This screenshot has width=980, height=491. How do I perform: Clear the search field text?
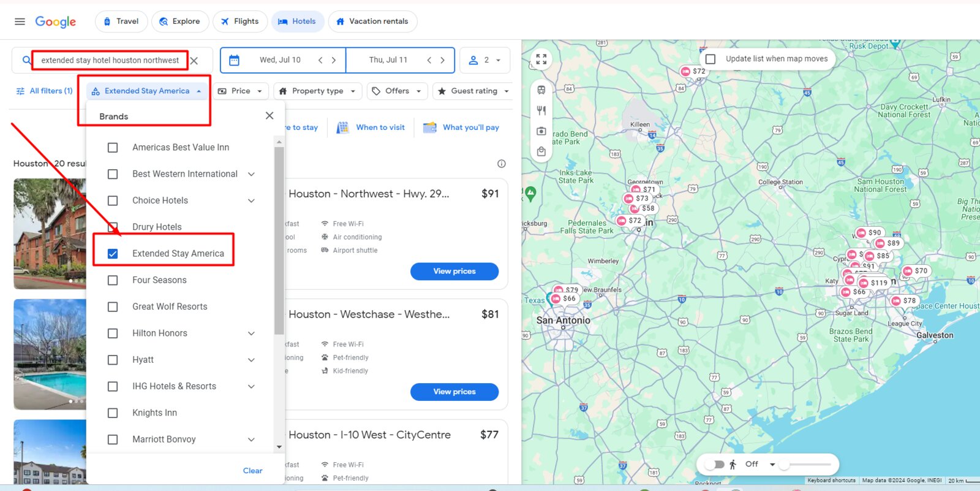[194, 61]
